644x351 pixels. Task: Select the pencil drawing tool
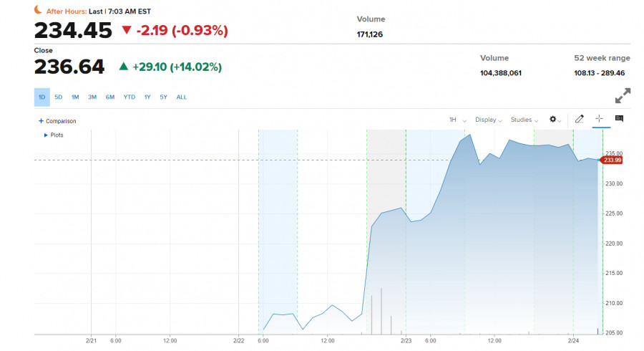click(580, 119)
